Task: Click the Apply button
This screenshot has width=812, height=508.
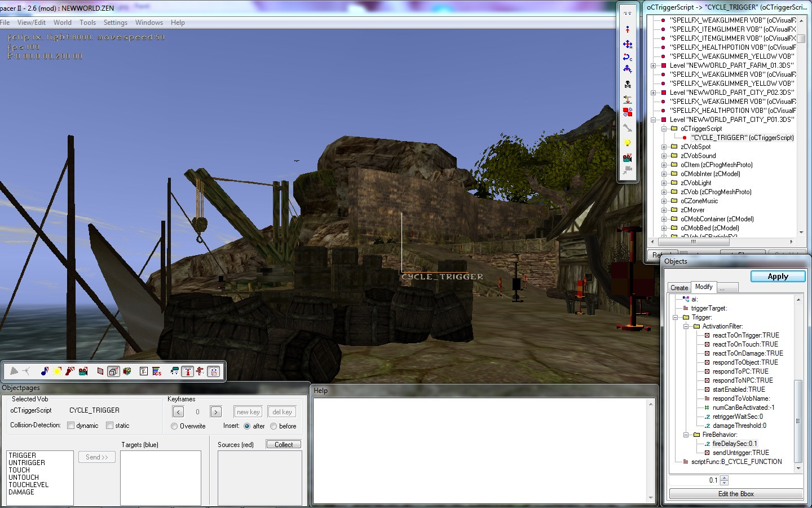Action: [x=778, y=276]
